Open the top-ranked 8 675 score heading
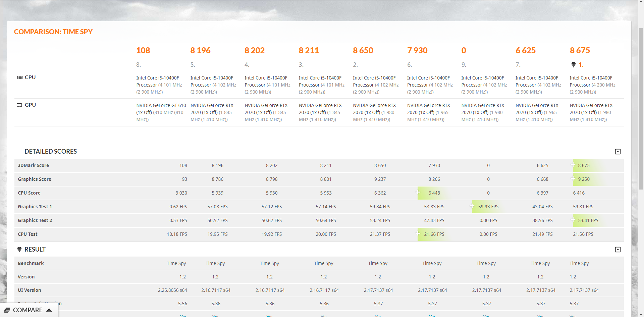 click(x=580, y=51)
